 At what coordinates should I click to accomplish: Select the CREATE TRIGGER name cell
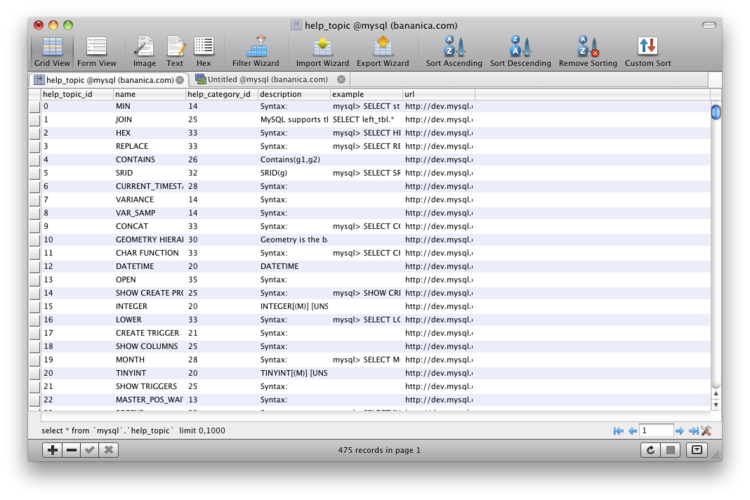tap(149, 333)
